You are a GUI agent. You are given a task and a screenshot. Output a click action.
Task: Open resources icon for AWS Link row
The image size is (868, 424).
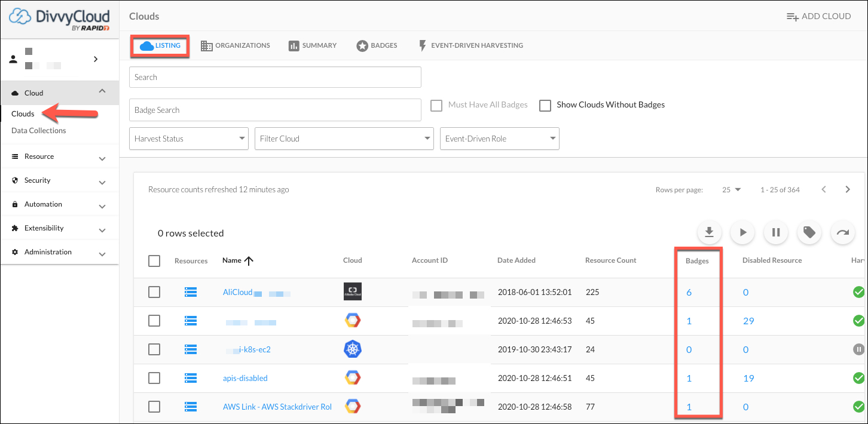pyautogui.click(x=191, y=407)
